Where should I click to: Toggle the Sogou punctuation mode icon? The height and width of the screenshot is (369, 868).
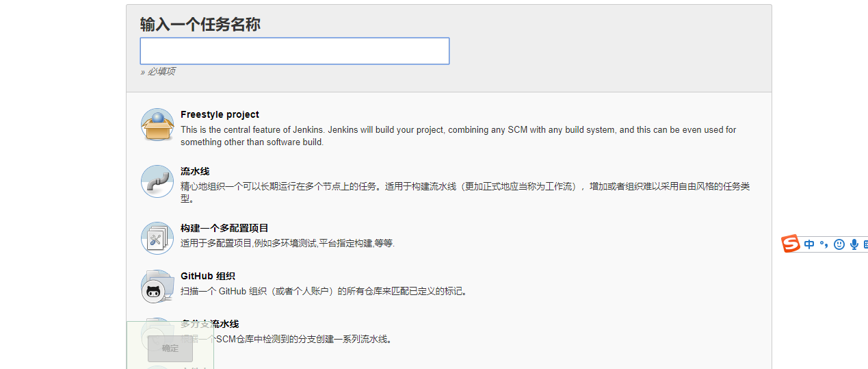(824, 244)
